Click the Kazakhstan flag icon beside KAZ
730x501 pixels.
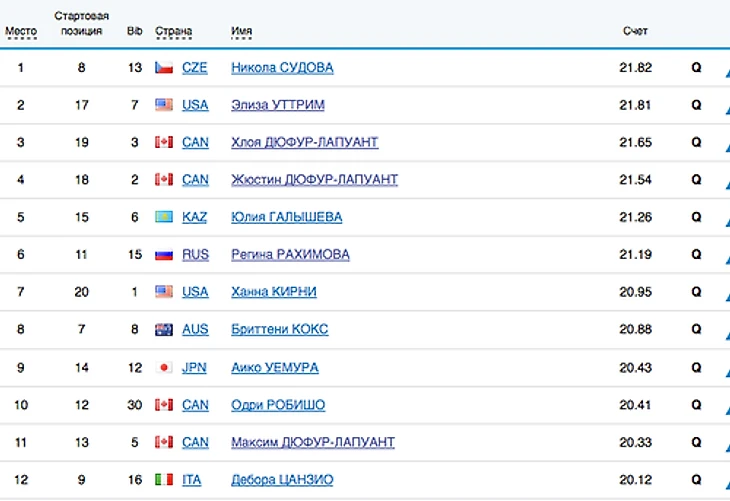164,218
